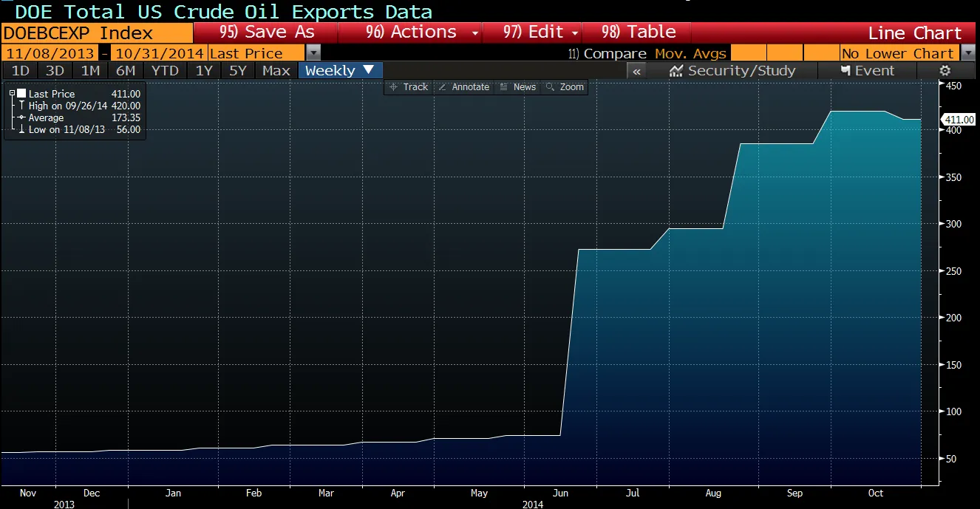
Task: Open the 97) Edit dropdown menu
Action: (x=532, y=33)
